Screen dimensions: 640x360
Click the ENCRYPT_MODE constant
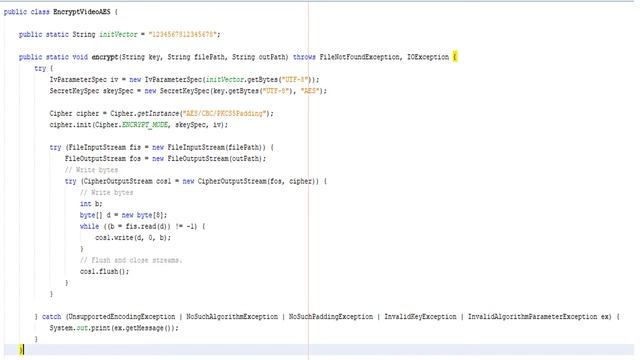[145, 125]
